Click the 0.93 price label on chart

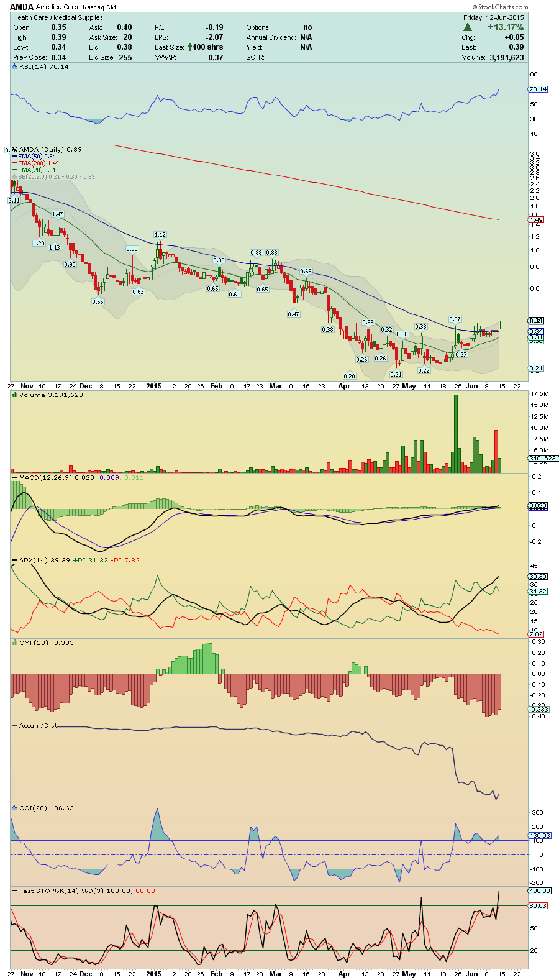click(132, 249)
